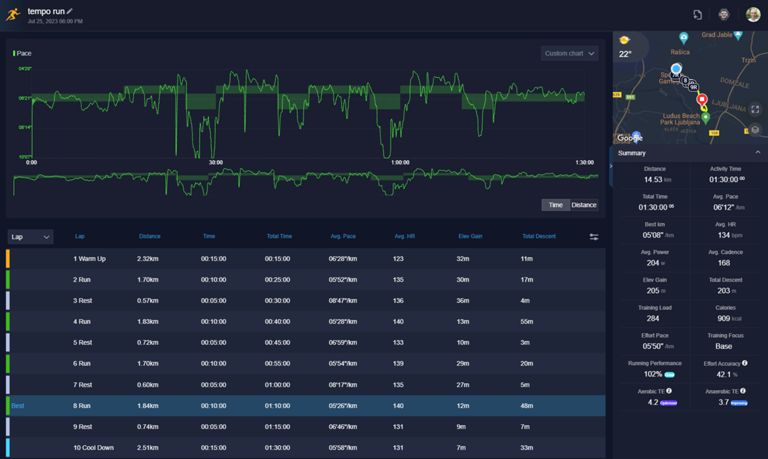
Task: Select the '9 Rest' lap row
Action: pyautogui.click(x=306, y=427)
